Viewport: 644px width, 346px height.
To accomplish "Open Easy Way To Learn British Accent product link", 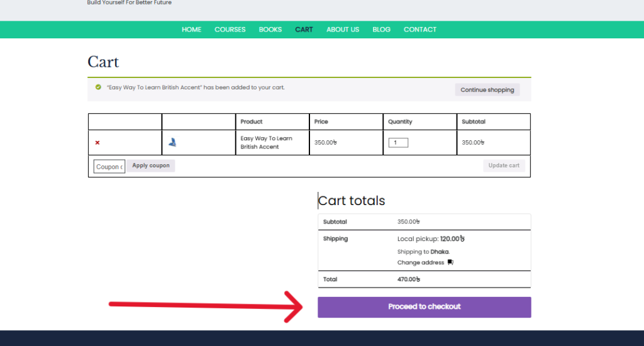I will (266, 143).
